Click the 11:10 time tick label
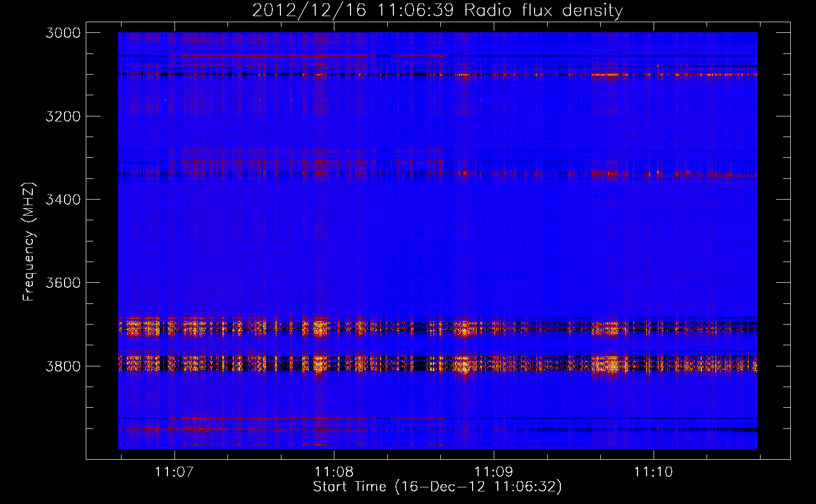 (654, 472)
